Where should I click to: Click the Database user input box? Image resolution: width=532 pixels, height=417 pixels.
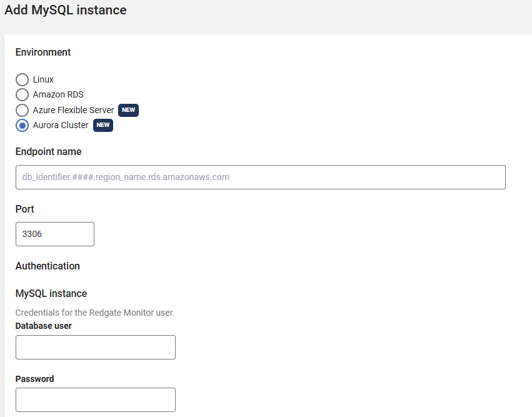point(95,347)
